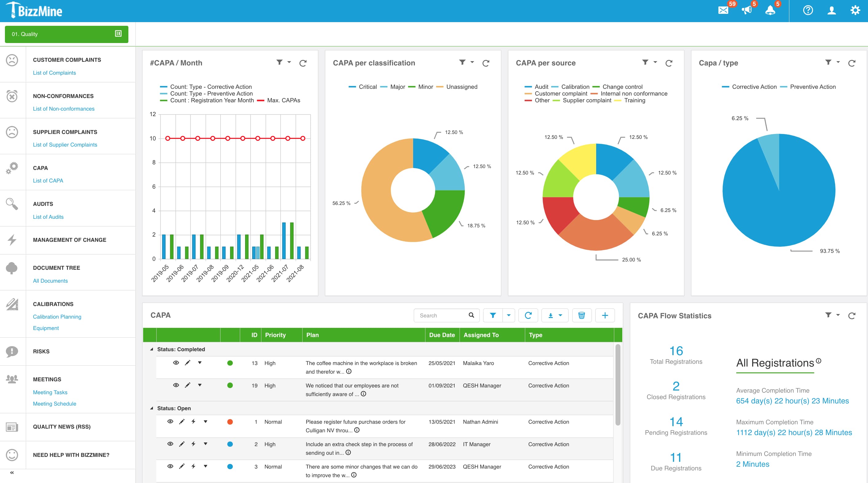Open the bell alerts icon

(x=770, y=10)
